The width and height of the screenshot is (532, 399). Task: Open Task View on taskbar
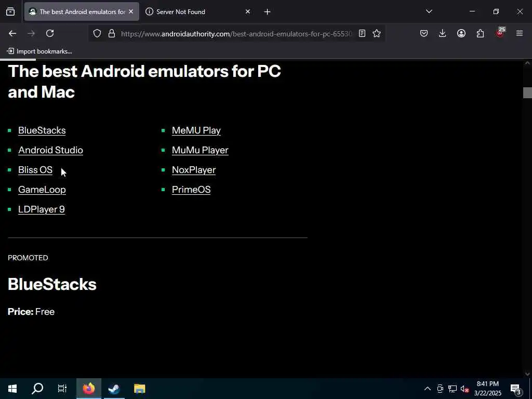62,389
